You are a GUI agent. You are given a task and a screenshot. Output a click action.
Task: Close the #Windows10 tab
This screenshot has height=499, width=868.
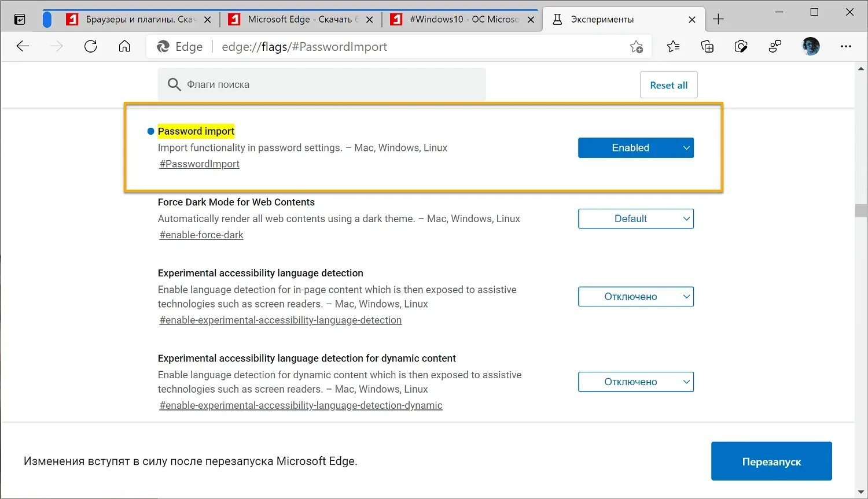click(x=531, y=20)
